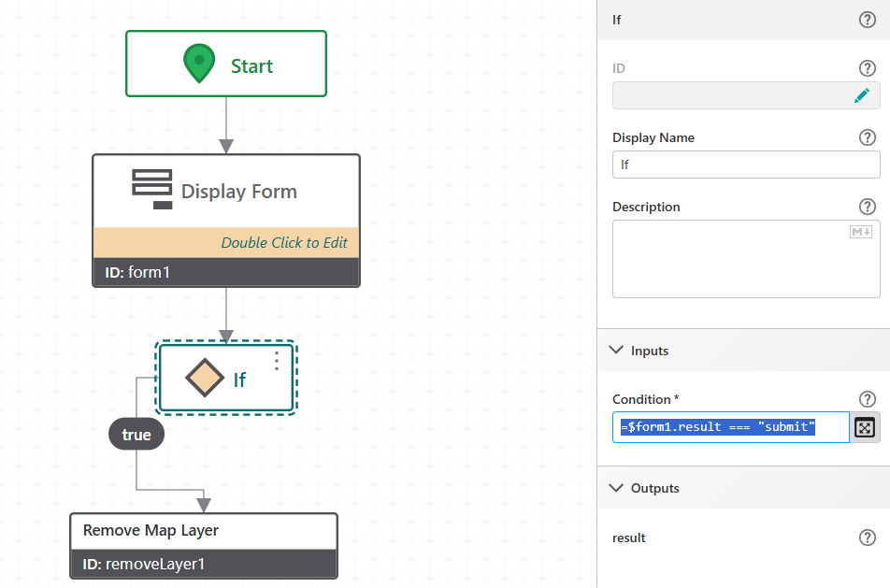Click the Description text area
The image size is (890, 588).
[x=746, y=259]
